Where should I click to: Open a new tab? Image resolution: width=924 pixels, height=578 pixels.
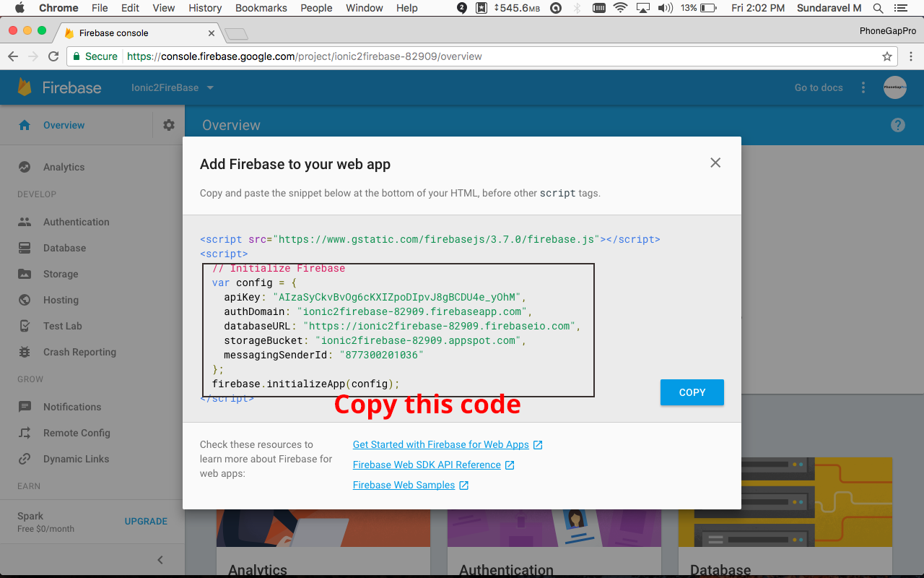click(x=236, y=34)
